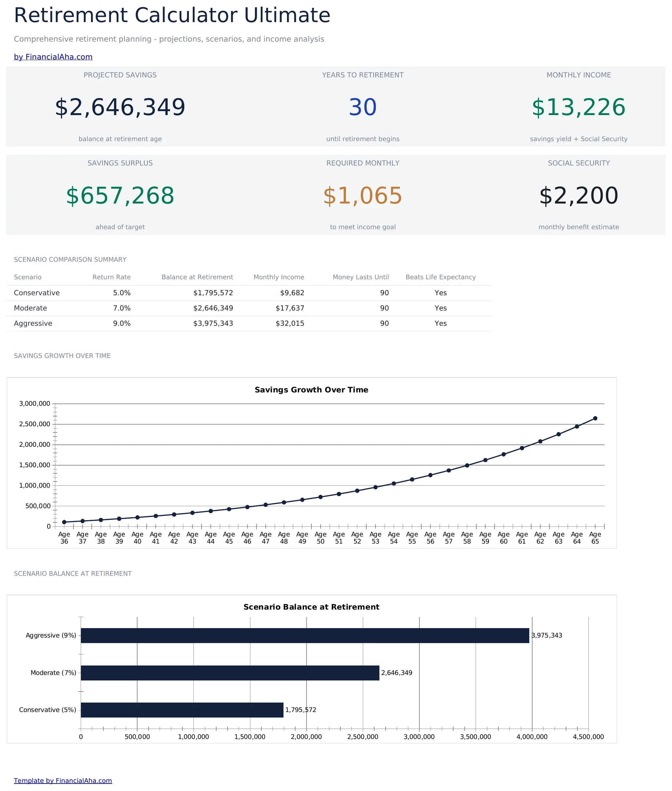
Task: Open the 'Template by FinancialAha.com' footer link
Action: coord(63,780)
